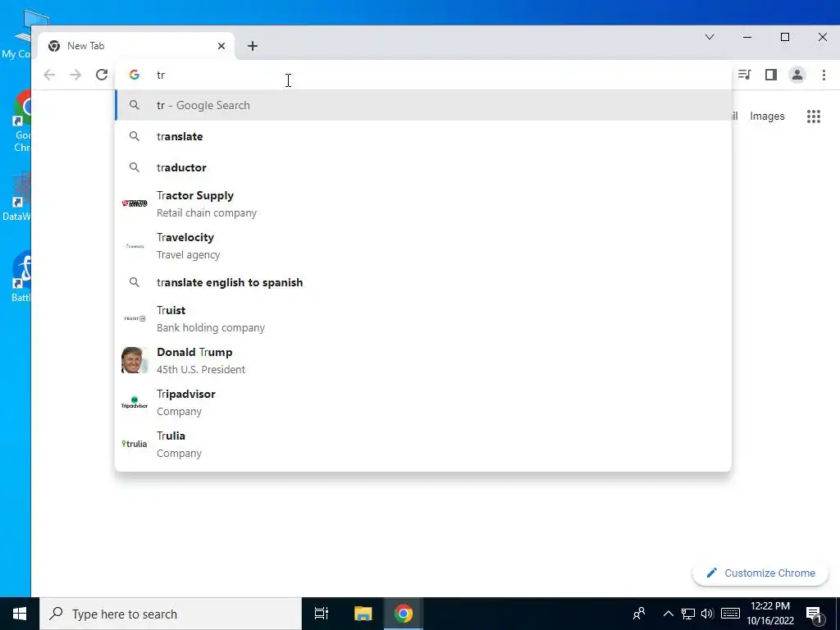
Task: Click the back navigation arrow
Action: pos(49,75)
